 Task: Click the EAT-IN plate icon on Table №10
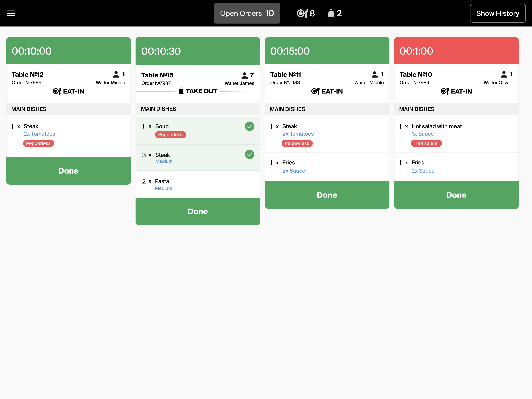tap(445, 91)
